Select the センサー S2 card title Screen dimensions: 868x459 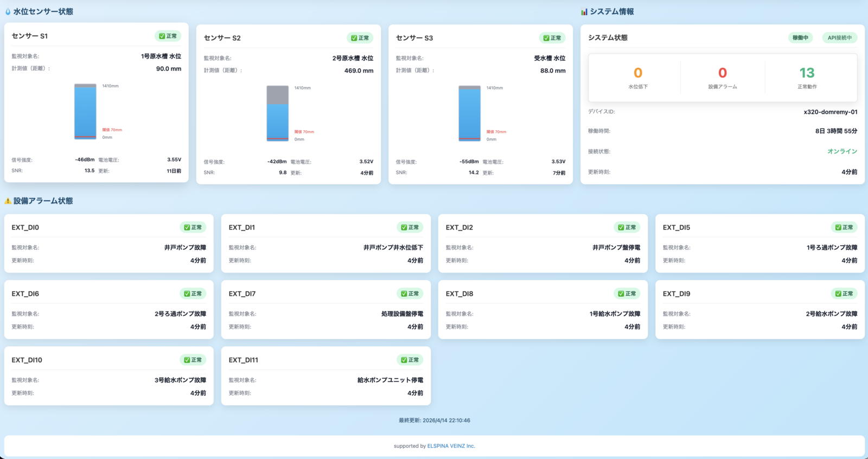pos(222,38)
